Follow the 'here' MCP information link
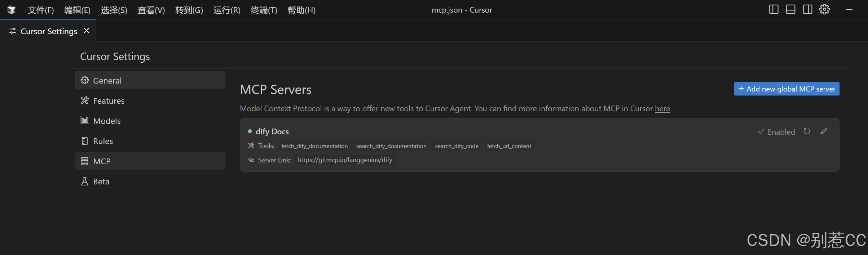The image size is (868, 255). point(662,108)
